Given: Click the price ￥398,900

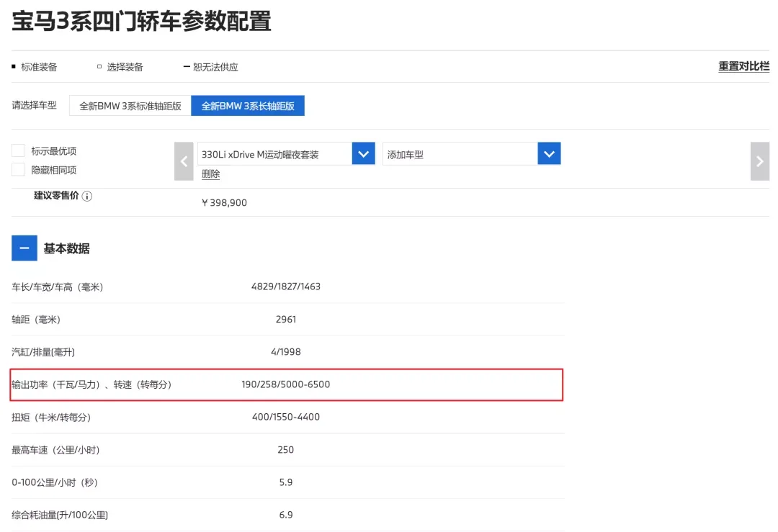Looking at the screenshot, I should click(224, 203).
